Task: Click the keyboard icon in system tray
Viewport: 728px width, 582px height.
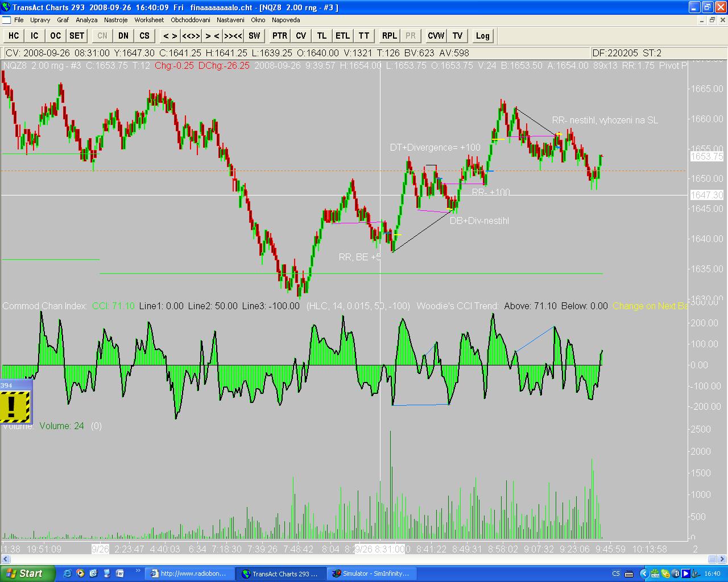Action: [x=628, y=573]
